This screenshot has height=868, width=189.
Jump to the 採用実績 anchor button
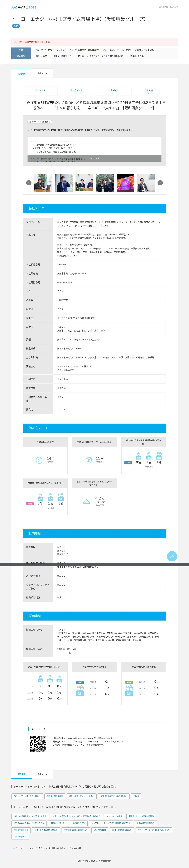(149, 91)
